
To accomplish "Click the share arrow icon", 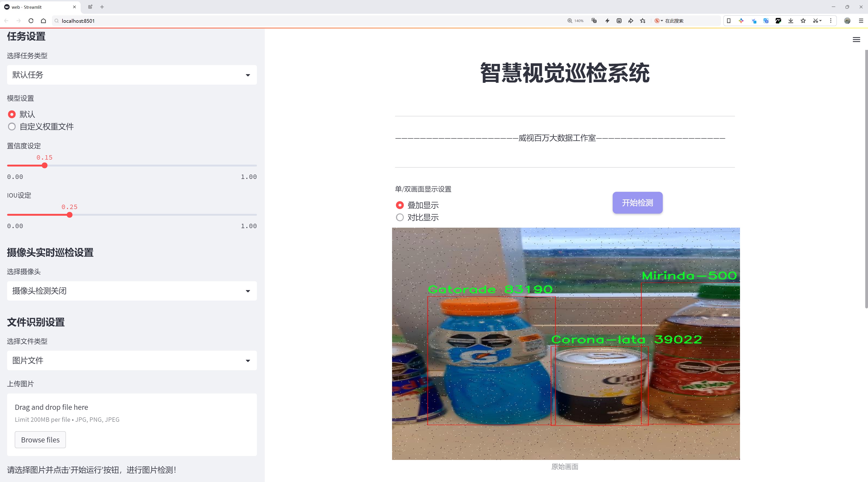I will (631, 21).
